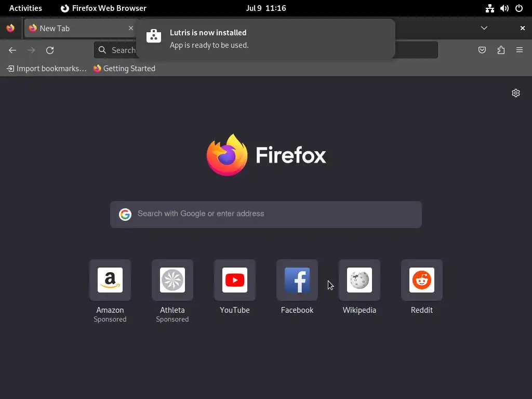
Task: Click the Sponsored label under Amazon
Action: (x=110, y=320)
